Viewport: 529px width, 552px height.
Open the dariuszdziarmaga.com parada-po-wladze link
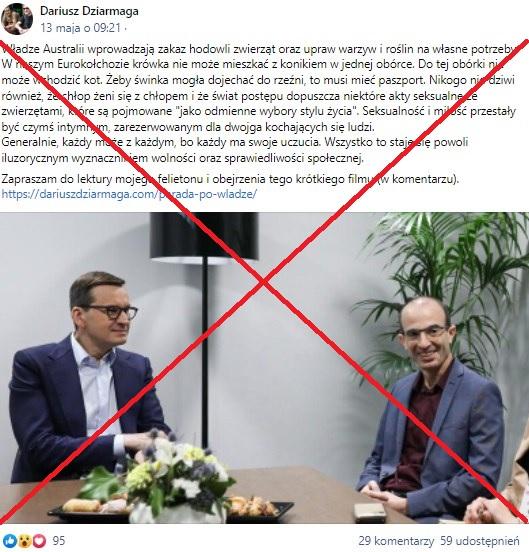coord(129,194)
